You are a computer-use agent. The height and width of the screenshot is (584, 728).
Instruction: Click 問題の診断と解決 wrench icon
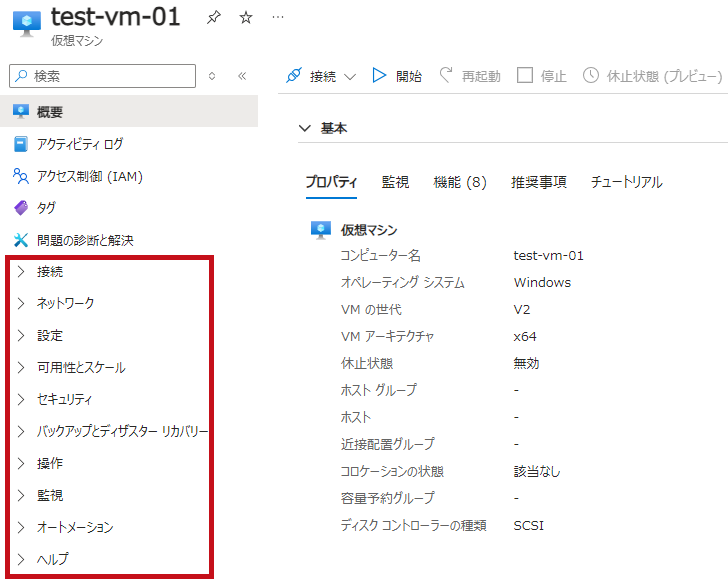tap(21, 240)
